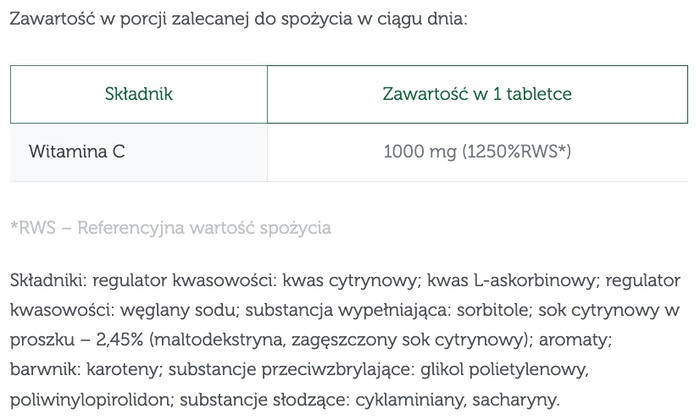Click the '*RWS – Referencyjna wartość spożycia' footnote
The height and width of the screenshot is (420, 700).
point(170,227)
